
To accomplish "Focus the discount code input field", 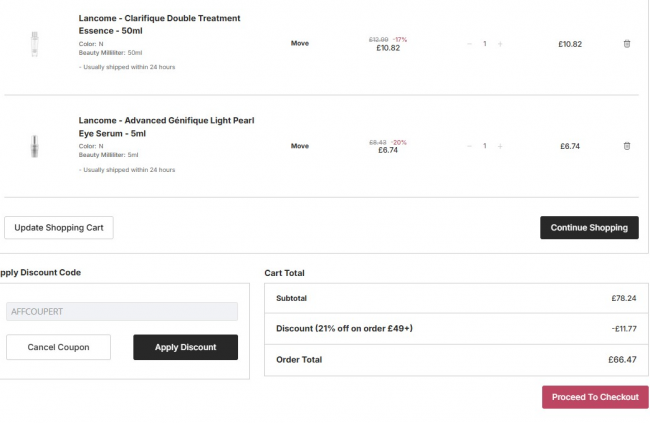I will point(121,312).
